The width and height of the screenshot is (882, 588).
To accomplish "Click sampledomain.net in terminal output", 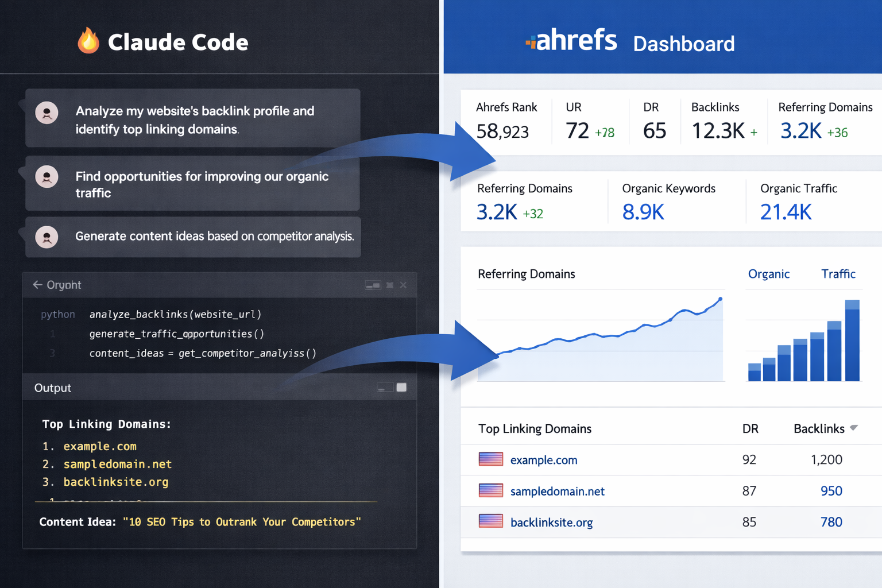I will pos(117,464).
